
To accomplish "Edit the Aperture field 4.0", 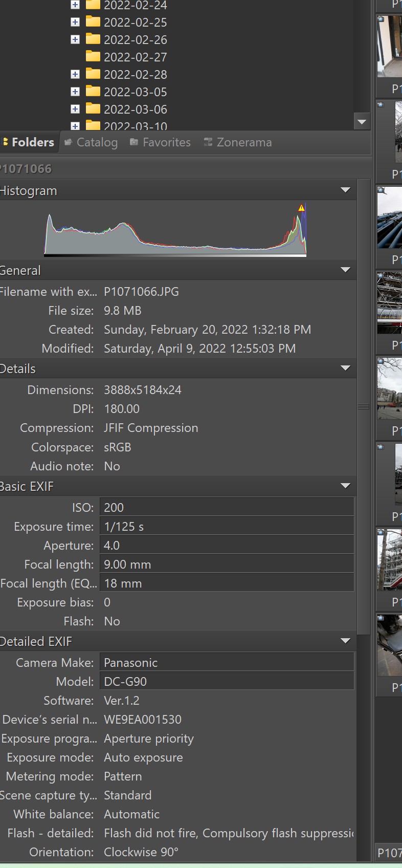I will pyautogui.click(x=227, y=545).
